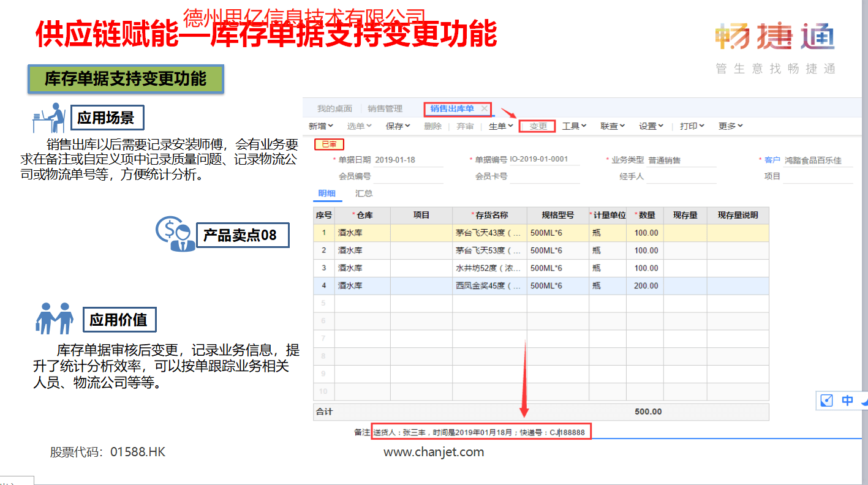
Task: Toggle the handwriting pen input icon
Action: coord(826,400)
